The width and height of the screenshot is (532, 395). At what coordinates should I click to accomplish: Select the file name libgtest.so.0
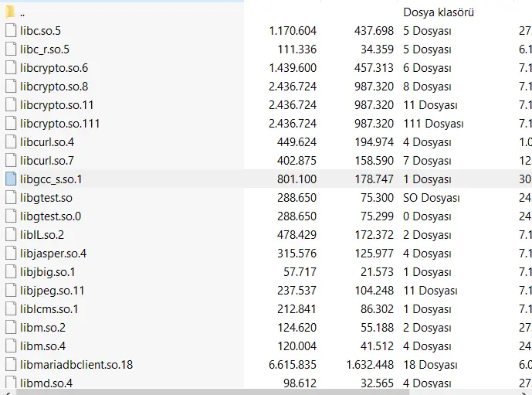pyautogui.click(x=50, y=216)
